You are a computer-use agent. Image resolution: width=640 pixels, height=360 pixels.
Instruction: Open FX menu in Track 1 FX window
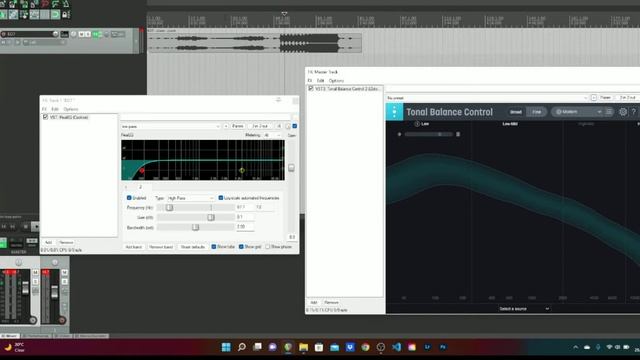[44, 109]
